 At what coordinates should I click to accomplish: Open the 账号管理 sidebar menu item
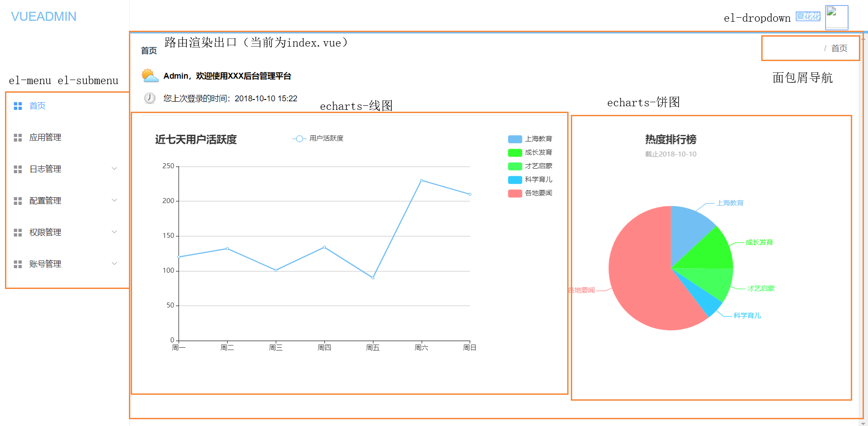pos(45,264)
